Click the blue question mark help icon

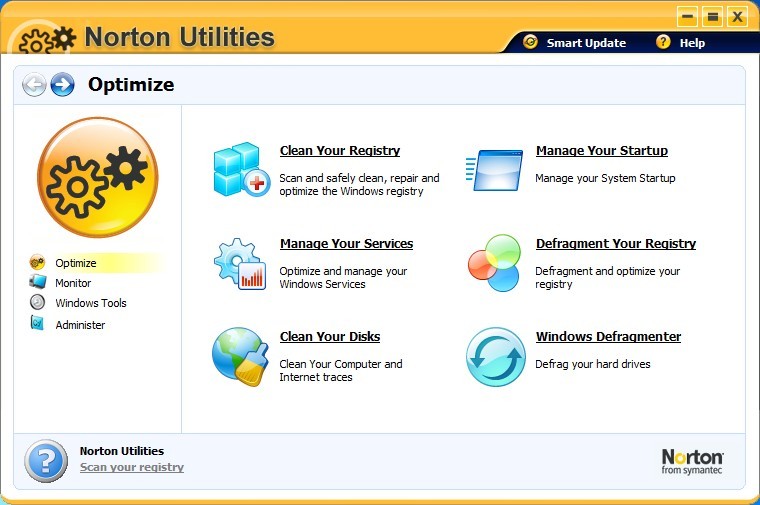pyautogui.click(x=46, y=460)
